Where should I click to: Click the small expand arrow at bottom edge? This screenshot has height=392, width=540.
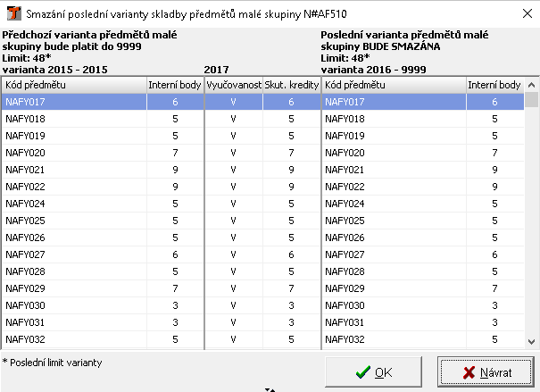click(270, 389)
